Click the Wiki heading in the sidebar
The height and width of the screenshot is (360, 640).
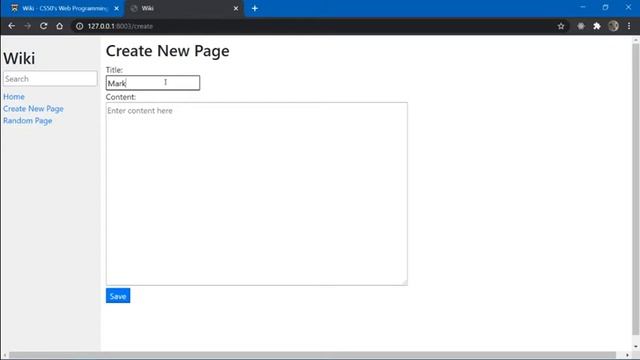click(19, 58)
